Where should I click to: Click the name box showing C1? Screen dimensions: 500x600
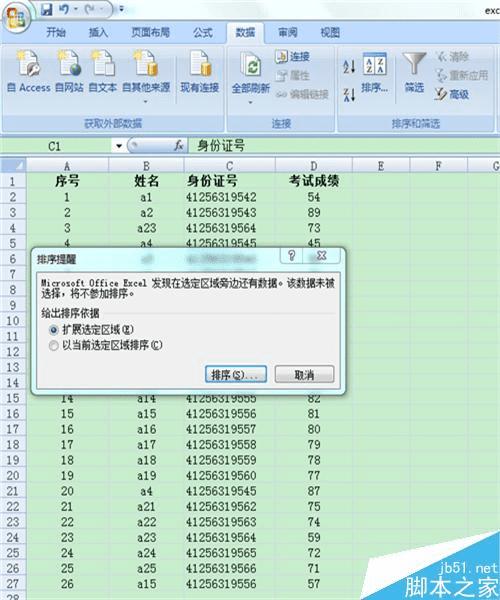click(57, 146)
